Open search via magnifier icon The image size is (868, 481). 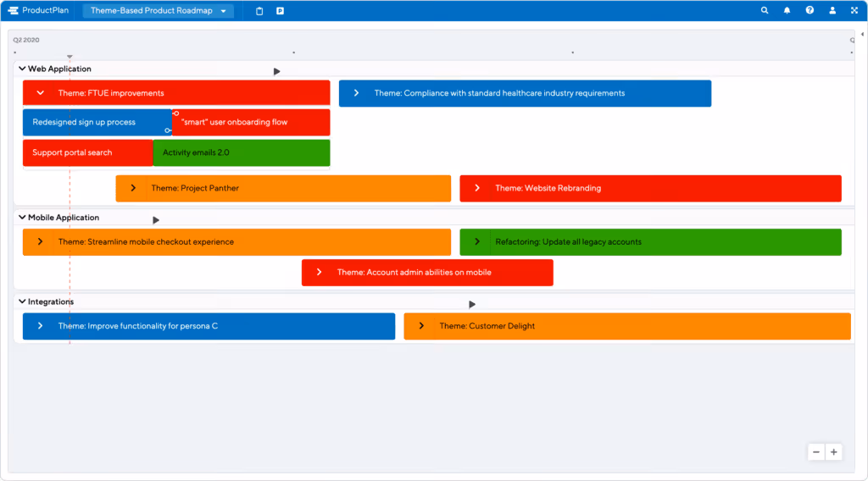(765, 10)
